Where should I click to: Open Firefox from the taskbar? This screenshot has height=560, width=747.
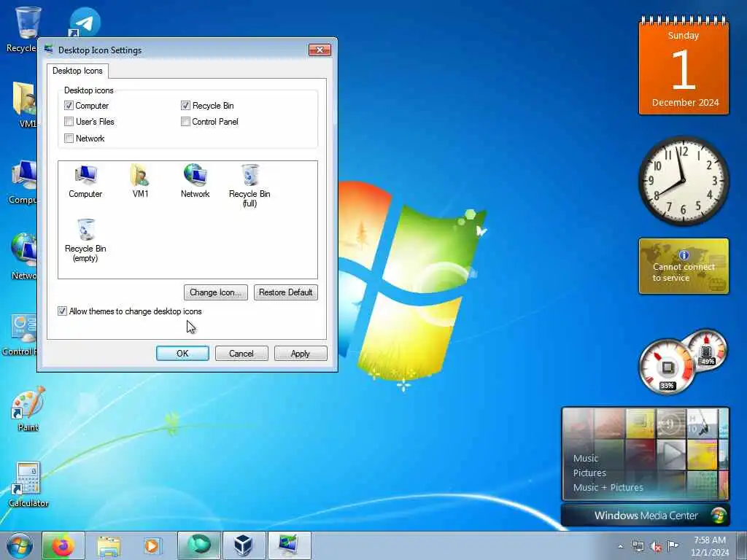pyautogui.click(x=63, y=545)
